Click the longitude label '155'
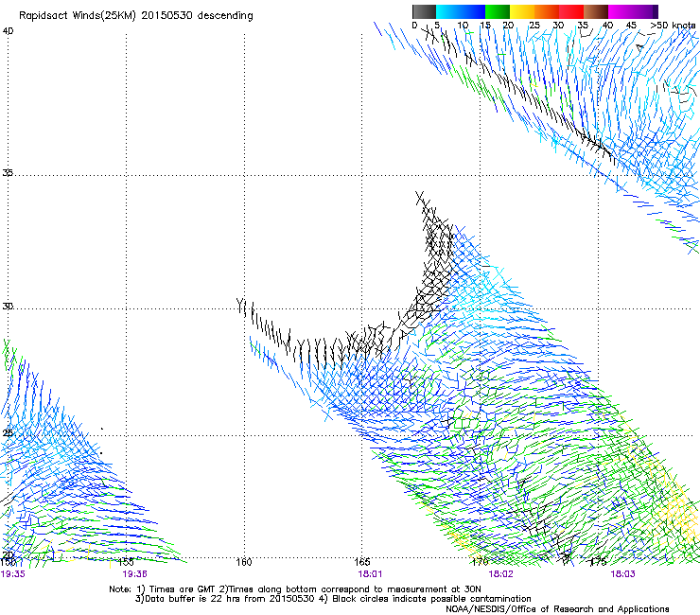The width and height of the screenshot is (700, 615). [126, 562]
